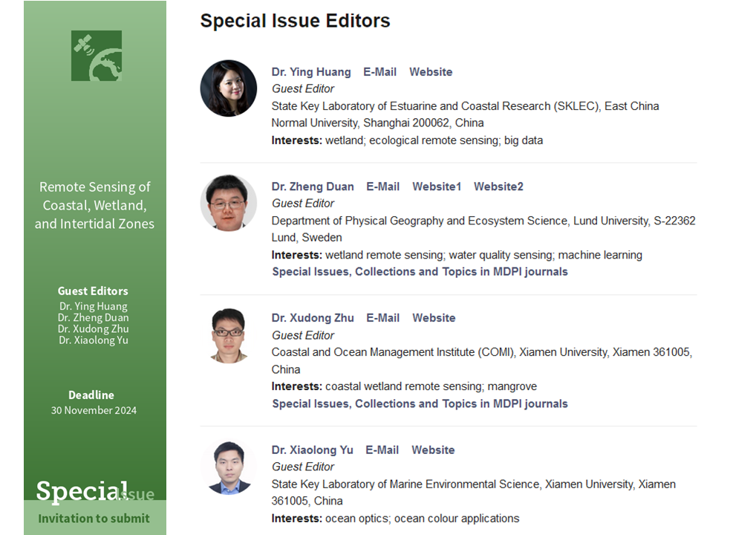Open Dr. Xudong Zhu's name link
The image size is (756, 535).
[x=313, y=318]
